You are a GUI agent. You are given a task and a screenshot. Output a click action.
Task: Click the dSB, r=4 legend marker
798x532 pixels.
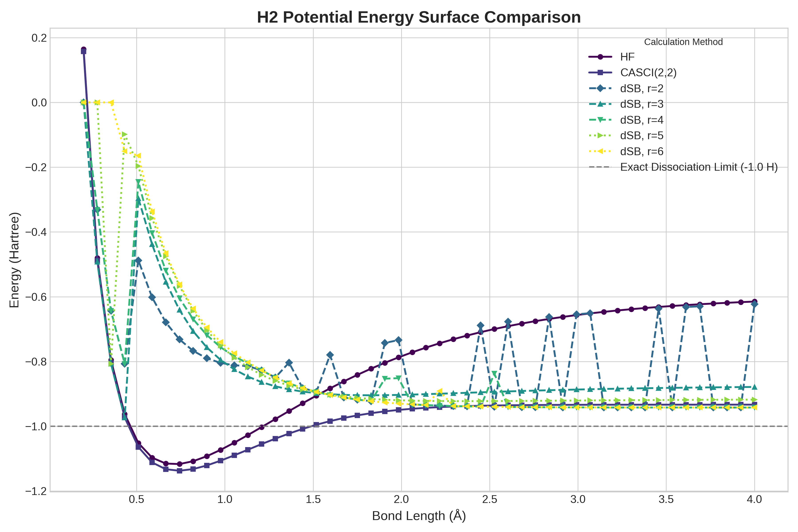click(x=600, y=120)
